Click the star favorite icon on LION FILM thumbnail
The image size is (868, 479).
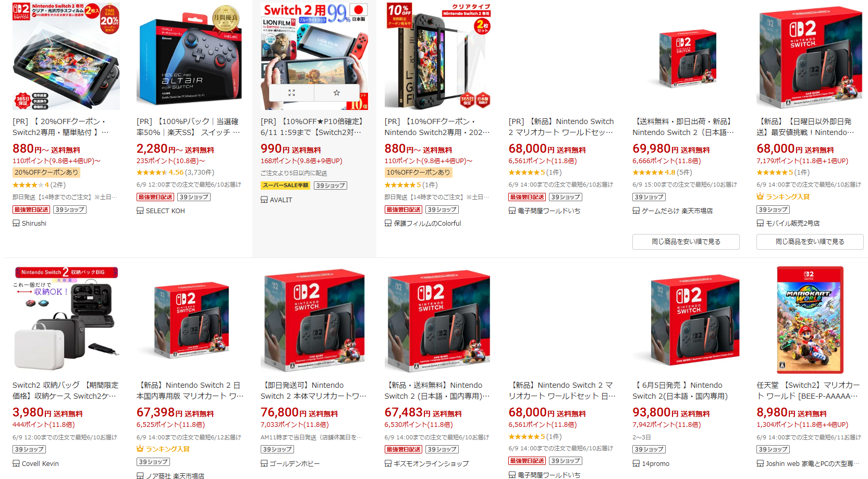[x=337, y=93]
